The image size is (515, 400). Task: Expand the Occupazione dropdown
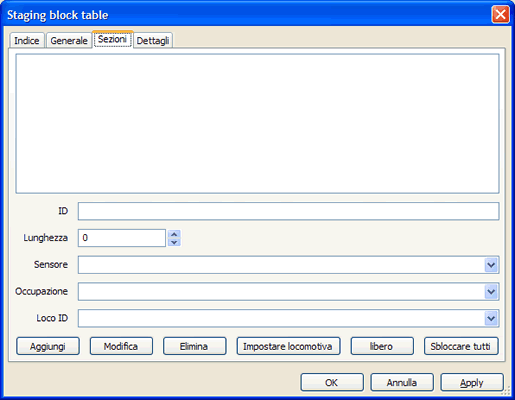point(491,292)
